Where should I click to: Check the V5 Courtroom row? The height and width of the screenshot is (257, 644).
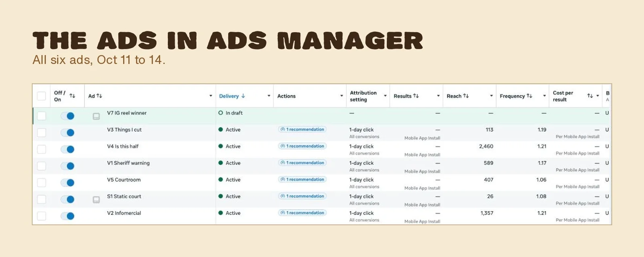click(41, 183)
